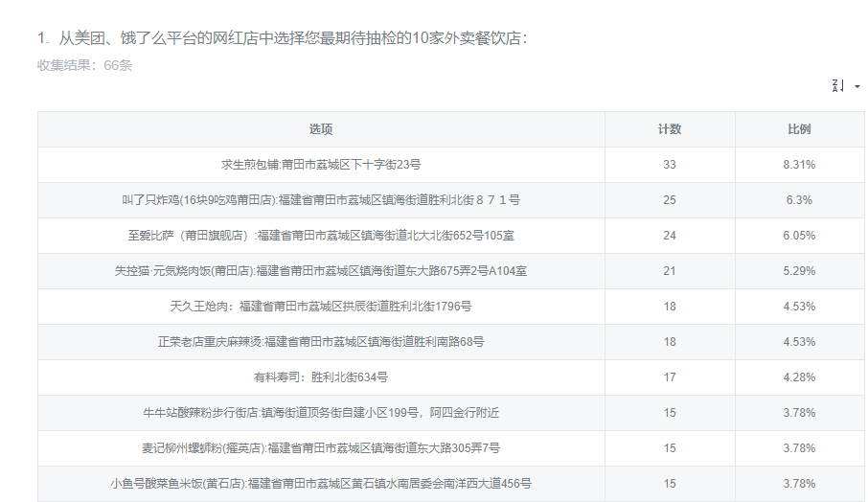868x502 pixels.
Task: Click the 正荣老店重庆麻辣烫 option
Action: pyautogui.click(x=321, y=342)
